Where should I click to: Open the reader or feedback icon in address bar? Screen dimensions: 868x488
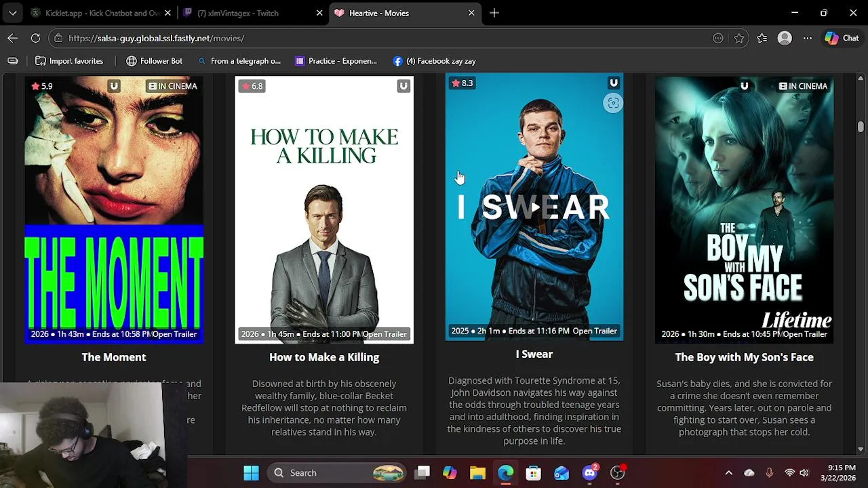(717, 39)
